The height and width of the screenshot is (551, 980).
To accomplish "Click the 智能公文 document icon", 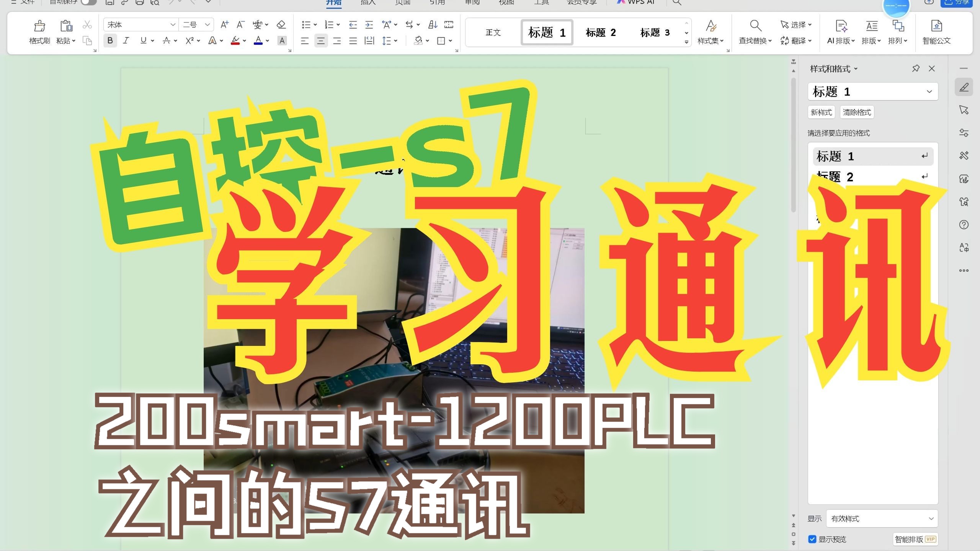I will tap(936, 26).
